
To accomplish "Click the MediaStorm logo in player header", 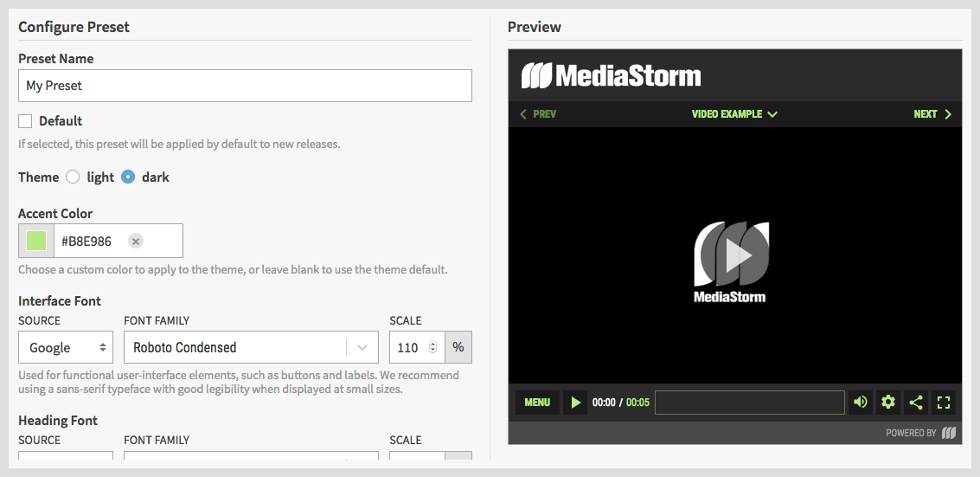I will pyautogui.click(x=611, y=76).
